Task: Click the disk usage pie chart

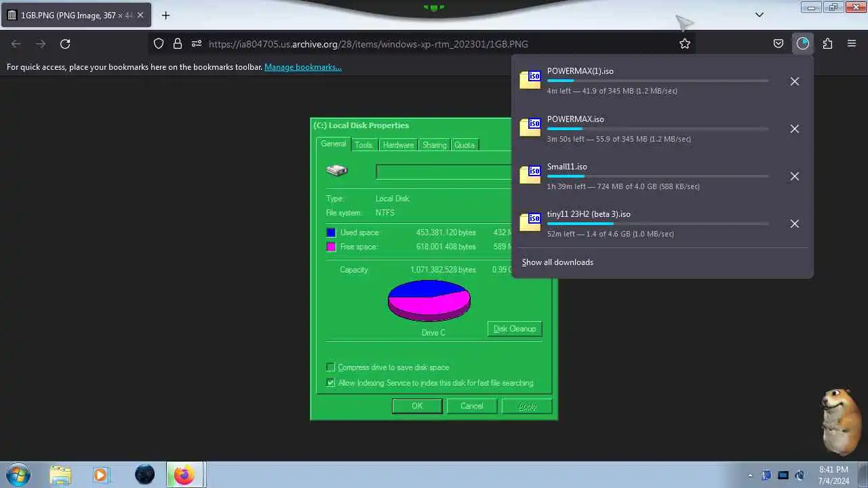Action: coord(429,301)
